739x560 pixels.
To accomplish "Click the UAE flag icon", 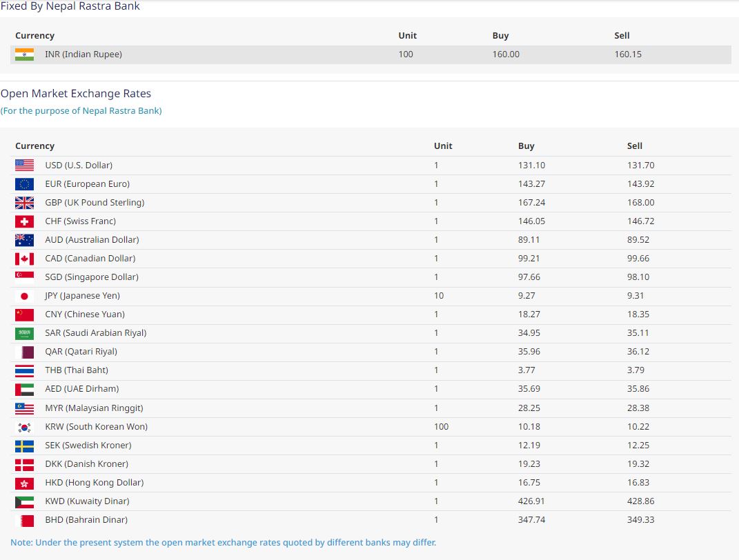I will tap(25, 389).
